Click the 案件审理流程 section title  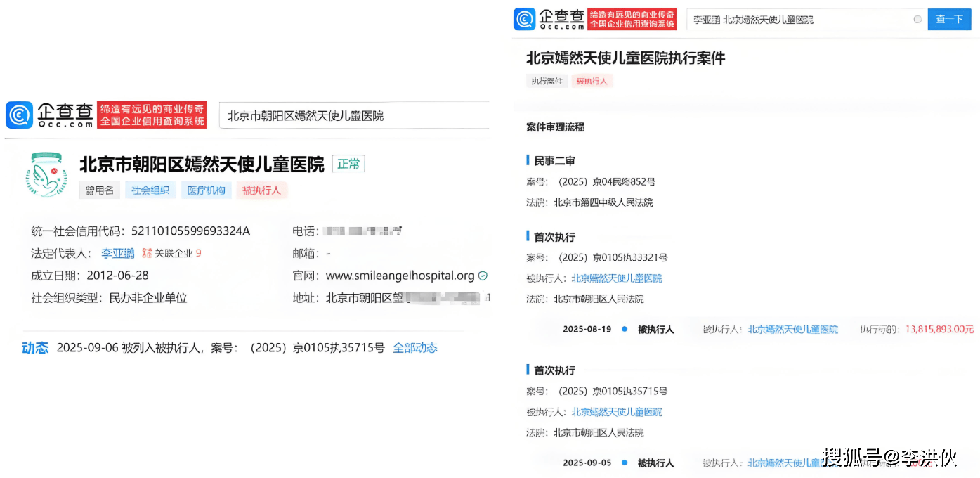pyautogui.click(x=555, y=127)
